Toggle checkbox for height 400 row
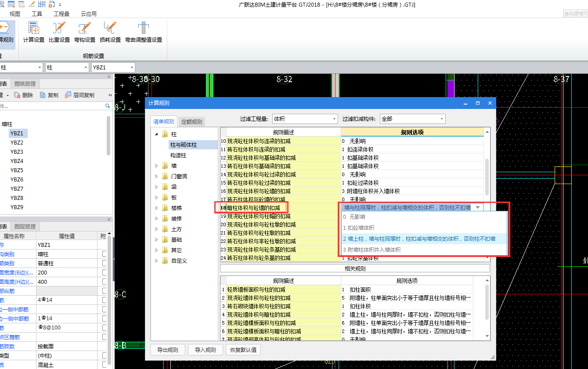This screenshot has height=369, width=588. (x=105, y=282)
